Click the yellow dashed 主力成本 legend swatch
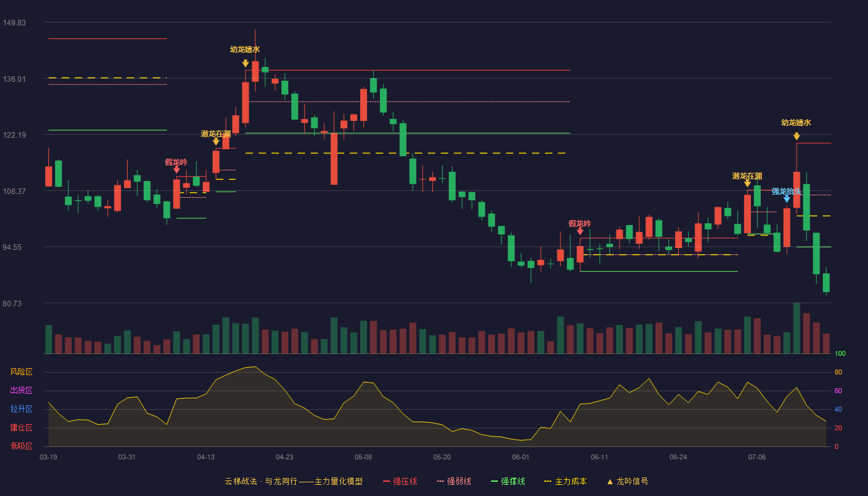Image resolution: width=868 pixels, height=496 pixels. click(x=547, y=481)
